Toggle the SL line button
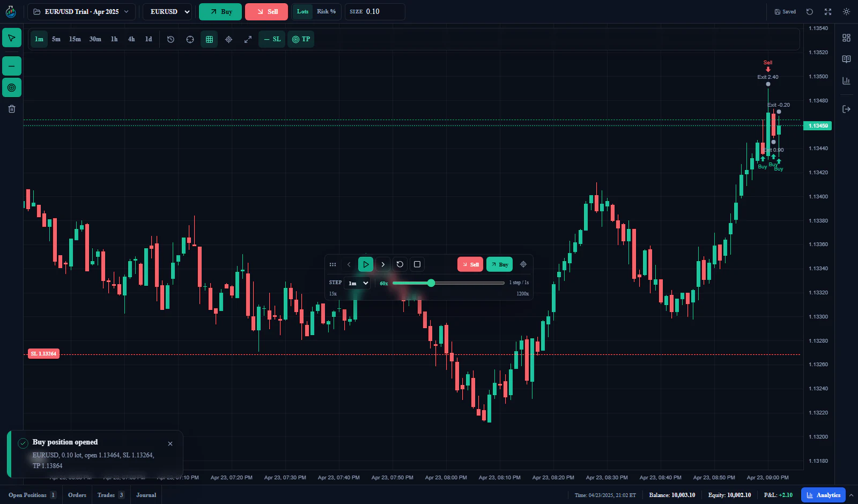Image resolution: width=858 pixels, height=504 pixels. 272,39
